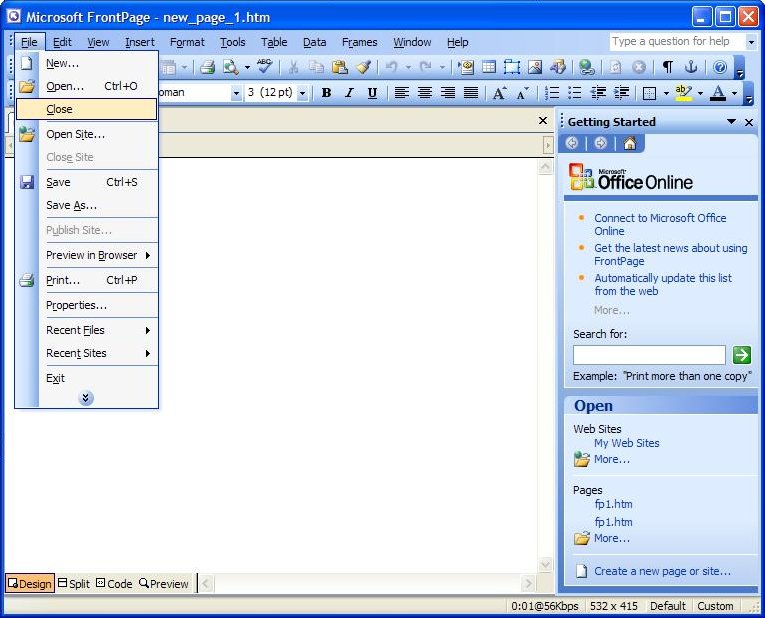Click the Print toolbar icon

tap(207, 67)
